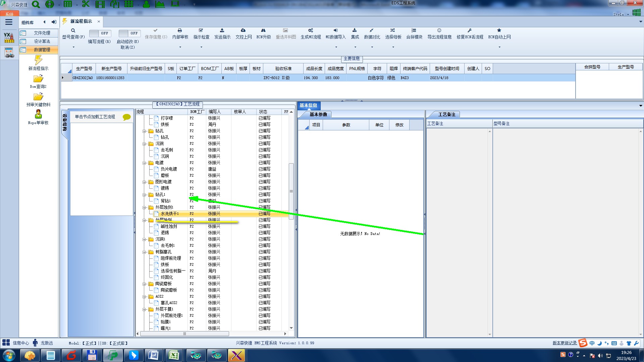Click the YX factory icon in sidebar
The width and height of the screenshot is (644, 362).
pos(9,38)
